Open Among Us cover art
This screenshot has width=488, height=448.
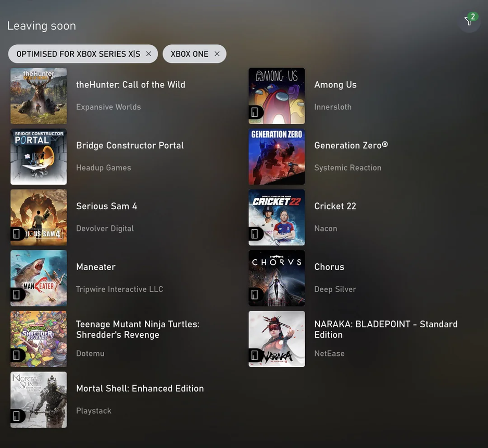[x=277, y=96]
